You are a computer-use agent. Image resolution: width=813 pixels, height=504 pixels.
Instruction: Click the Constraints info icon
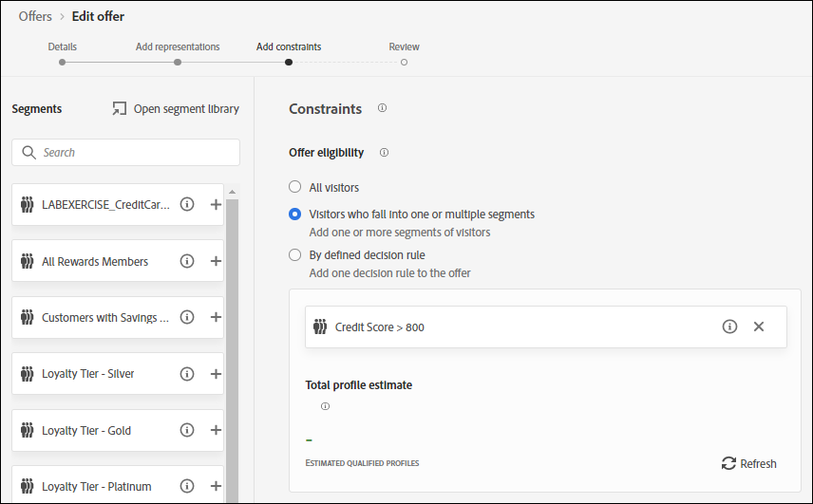click(382, 108)
